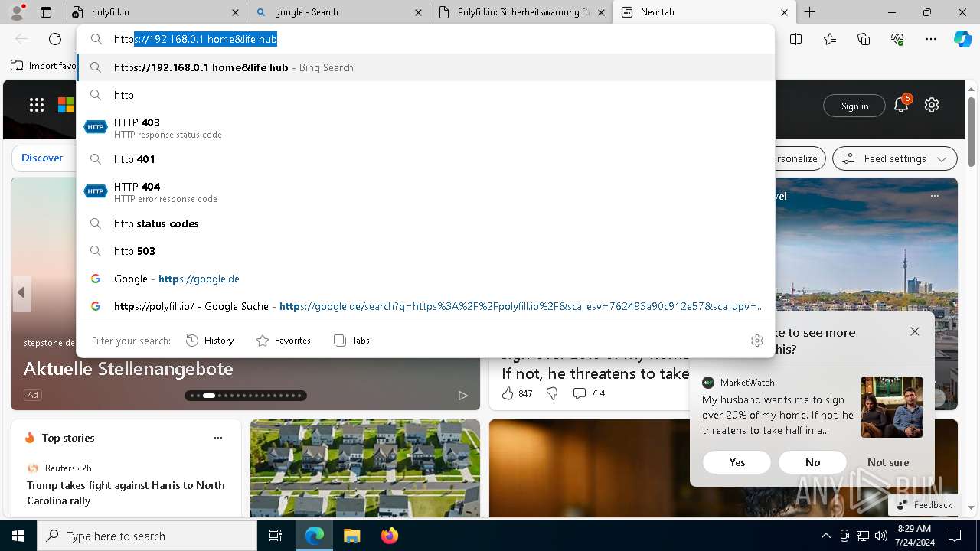
Task: Click the address bar settings gear icon
Action: (757, 341)
